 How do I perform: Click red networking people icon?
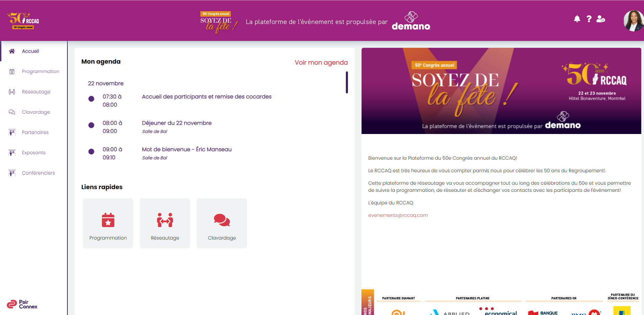[165, 220]
